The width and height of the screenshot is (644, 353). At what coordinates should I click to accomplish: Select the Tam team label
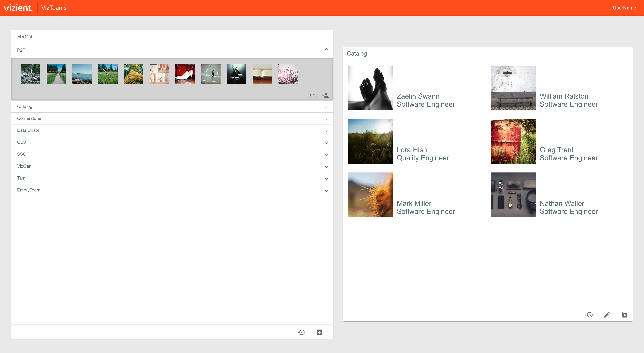point(21,178)
